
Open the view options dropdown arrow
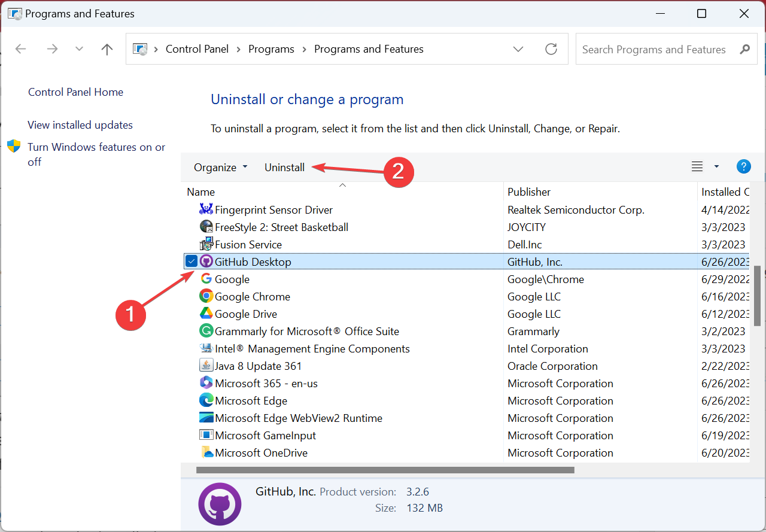click(x=716, y=167)
